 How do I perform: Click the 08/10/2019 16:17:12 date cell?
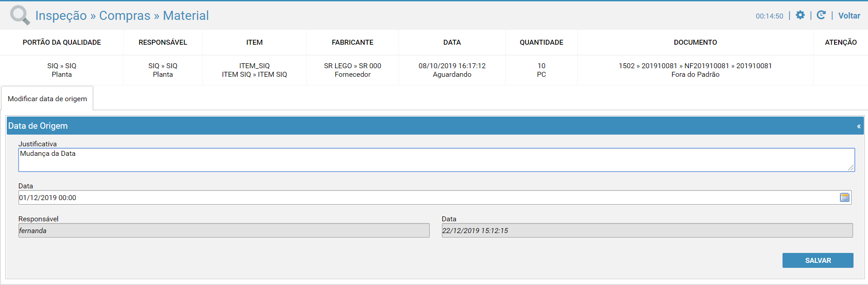tap(452, 70)
